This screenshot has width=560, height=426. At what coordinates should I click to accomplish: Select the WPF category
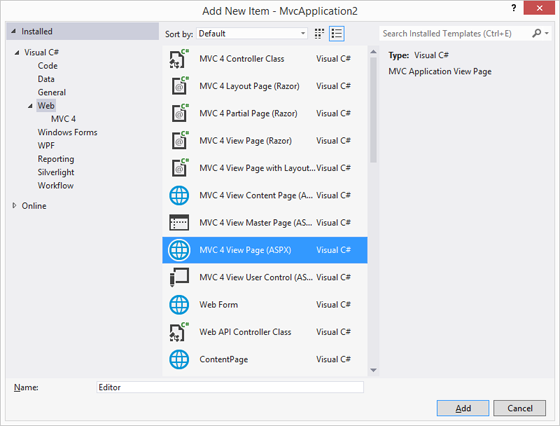(x=46, y=146)
